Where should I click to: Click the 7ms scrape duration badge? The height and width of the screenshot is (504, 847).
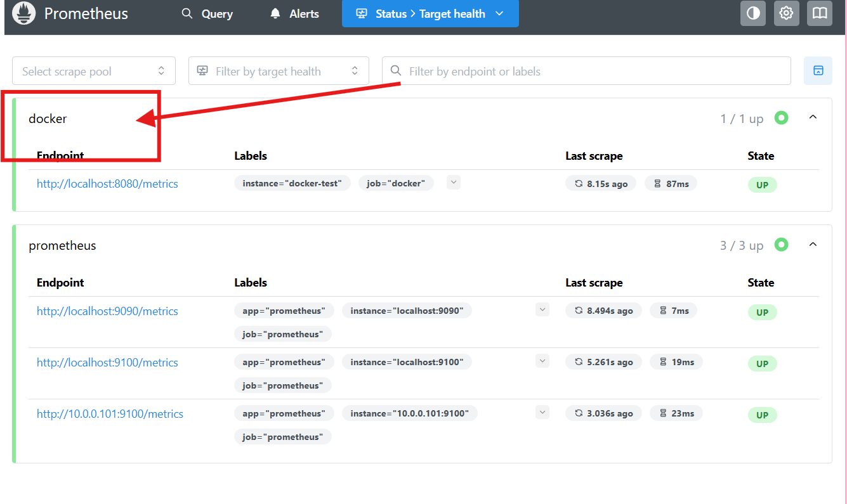point(673,311)
